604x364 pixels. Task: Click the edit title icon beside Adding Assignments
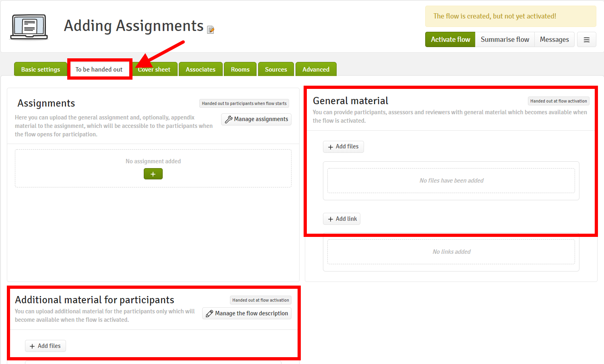click(x=211, y=30)
